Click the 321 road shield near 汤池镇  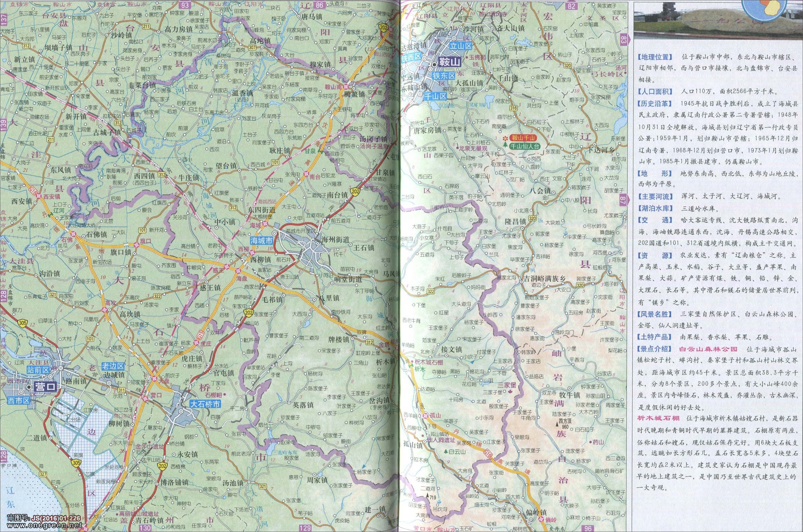pos(263,486)
